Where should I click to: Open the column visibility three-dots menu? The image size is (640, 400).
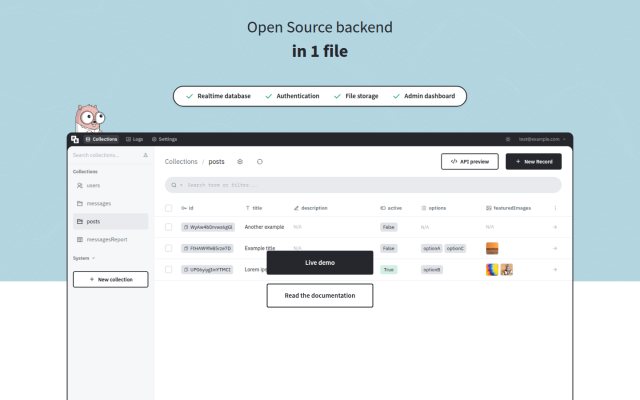coord(555,208)
